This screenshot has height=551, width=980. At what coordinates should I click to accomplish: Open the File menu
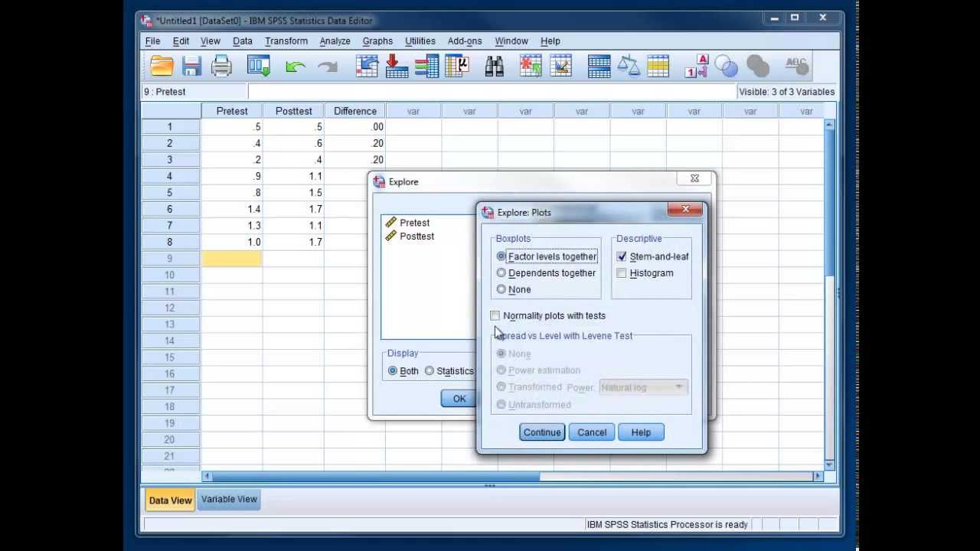pyautogui.click(x=152, y=41)
